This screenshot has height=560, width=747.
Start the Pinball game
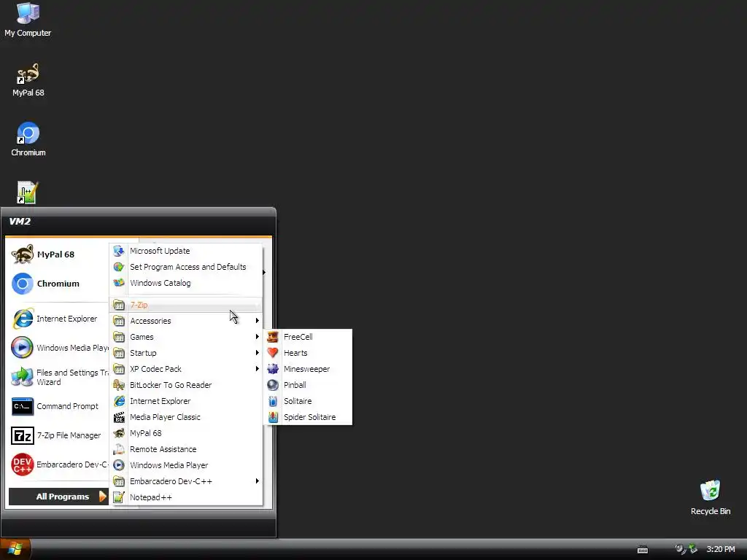coord(308,385)
